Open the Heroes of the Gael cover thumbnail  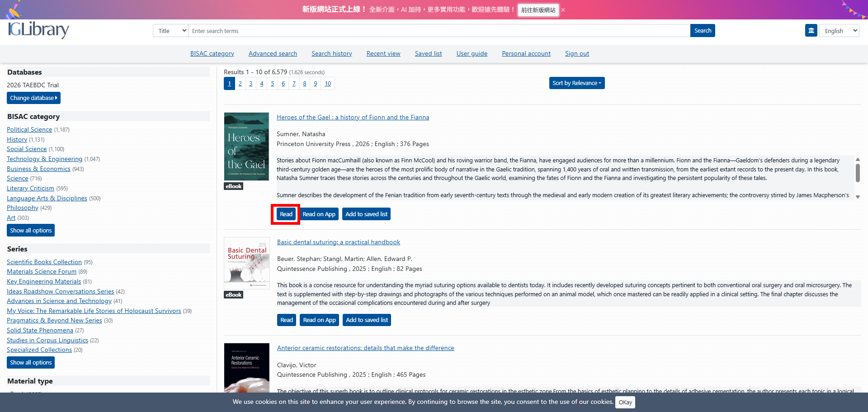pyautogui.click(x=246, y=147)
